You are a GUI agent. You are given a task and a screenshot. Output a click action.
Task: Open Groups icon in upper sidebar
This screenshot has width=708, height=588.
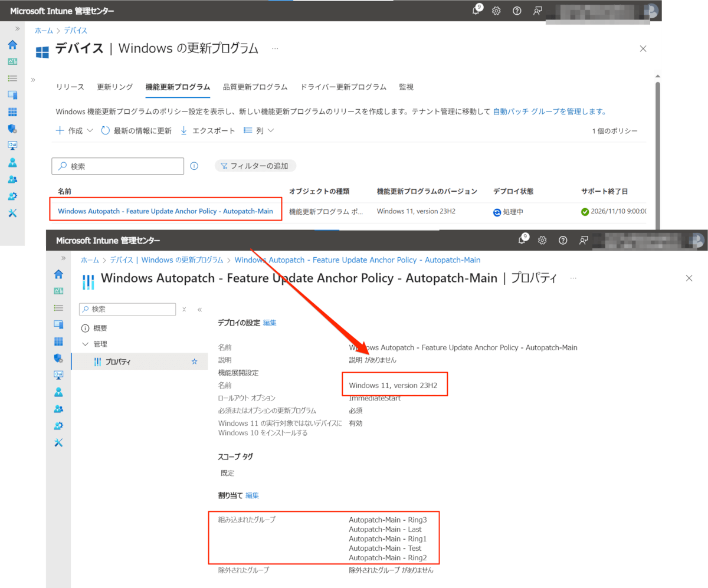tap(12, 179)
